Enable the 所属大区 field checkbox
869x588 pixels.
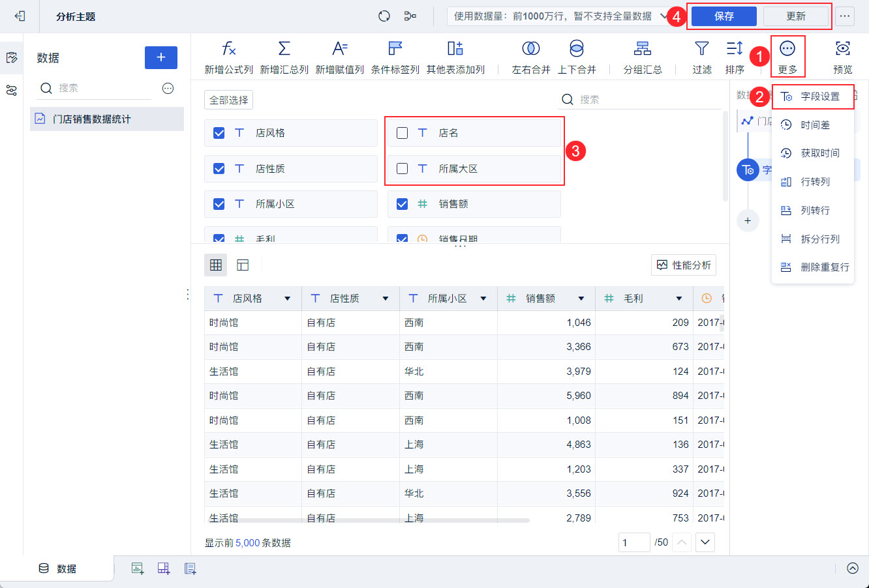point(403,169)
